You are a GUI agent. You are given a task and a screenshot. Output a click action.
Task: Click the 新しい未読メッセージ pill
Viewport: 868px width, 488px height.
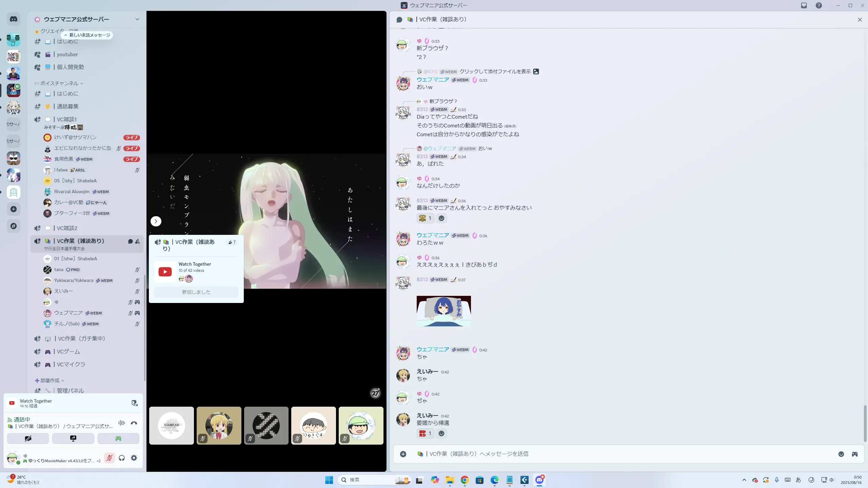[x=87, y=35]
